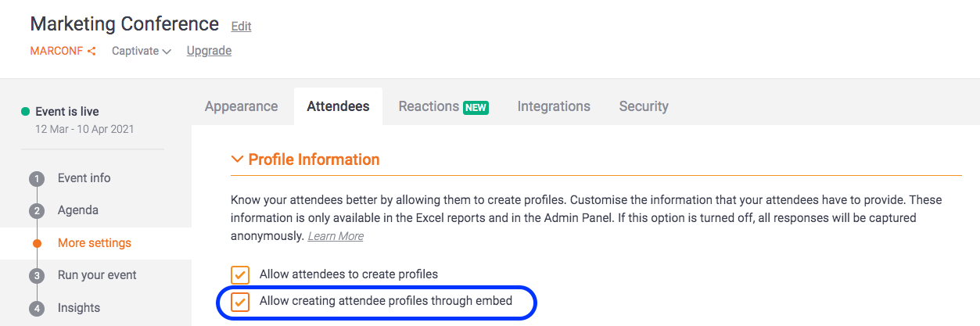
Task: Select Agenda in the sidebar
Action: coord(78,211)
